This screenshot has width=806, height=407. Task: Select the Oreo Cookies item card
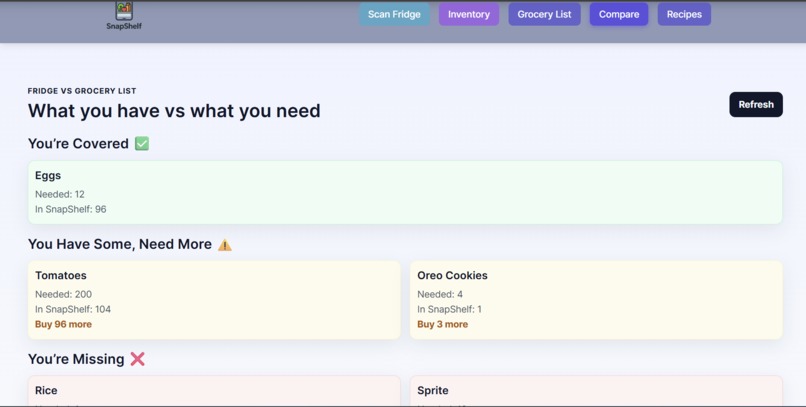[596, 300]
